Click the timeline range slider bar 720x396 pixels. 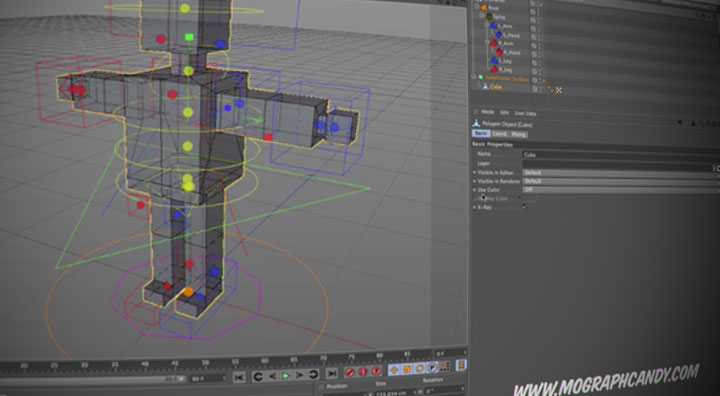[92, 381]
